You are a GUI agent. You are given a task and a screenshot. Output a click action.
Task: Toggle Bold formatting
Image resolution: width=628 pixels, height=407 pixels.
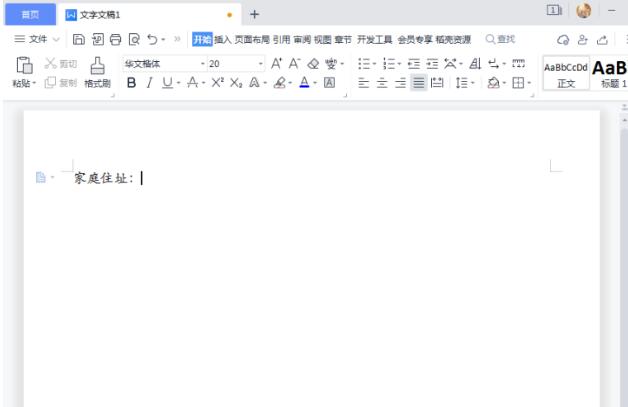click(131, 83)
